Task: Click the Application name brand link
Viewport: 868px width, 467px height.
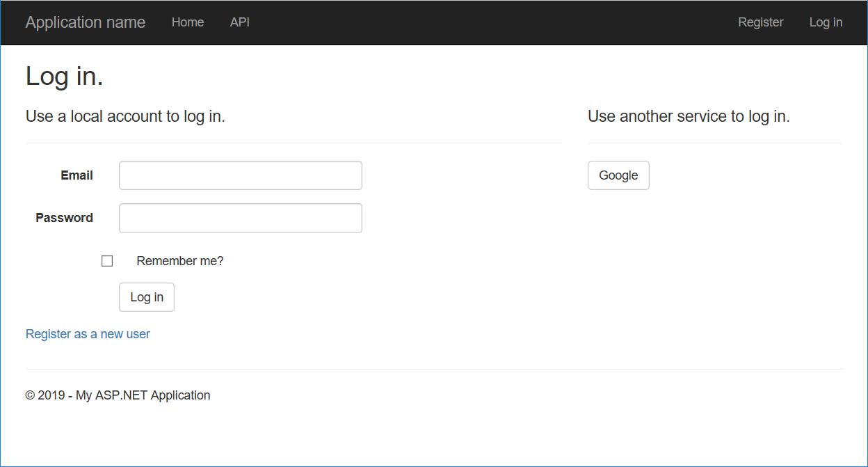Action: pos(85,22)
